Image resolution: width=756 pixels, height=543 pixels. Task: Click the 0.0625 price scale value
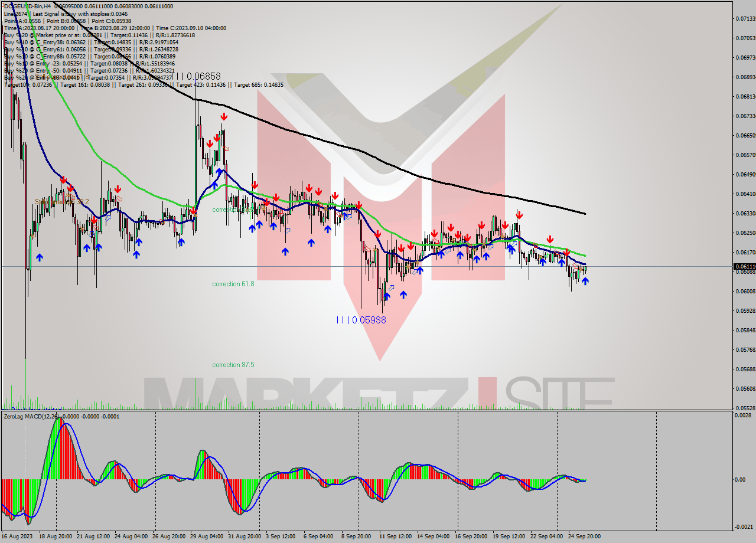pyautogui.click(x=744, y=233)
